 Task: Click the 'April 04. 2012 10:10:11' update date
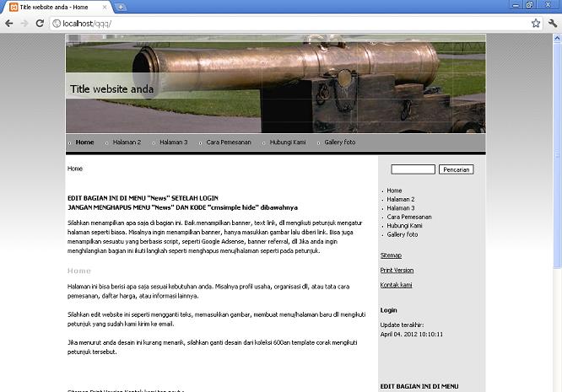(x=412, y=335)
